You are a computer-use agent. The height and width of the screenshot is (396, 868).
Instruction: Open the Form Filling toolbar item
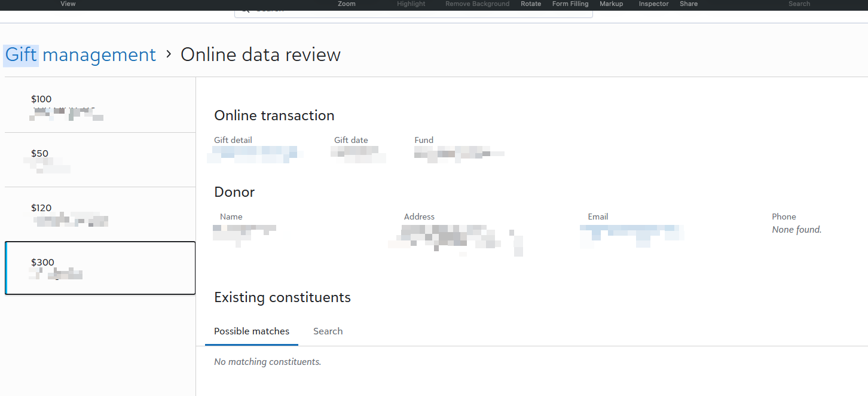(570, 4)
